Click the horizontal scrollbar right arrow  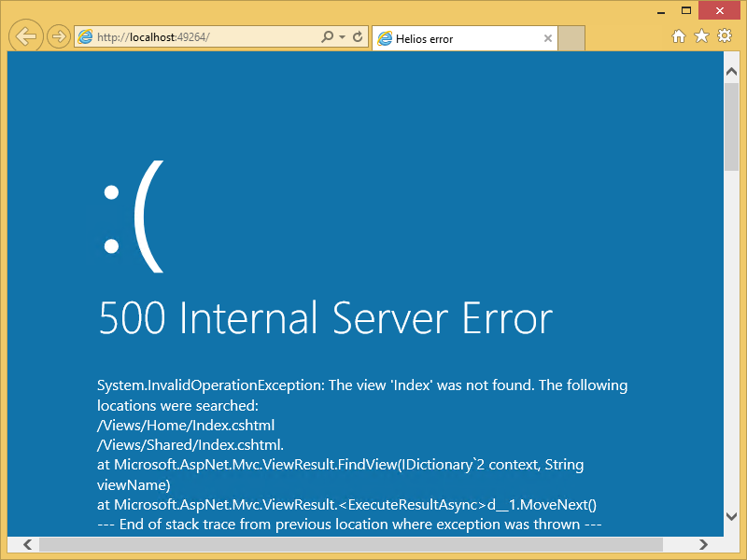pos(703,544)
